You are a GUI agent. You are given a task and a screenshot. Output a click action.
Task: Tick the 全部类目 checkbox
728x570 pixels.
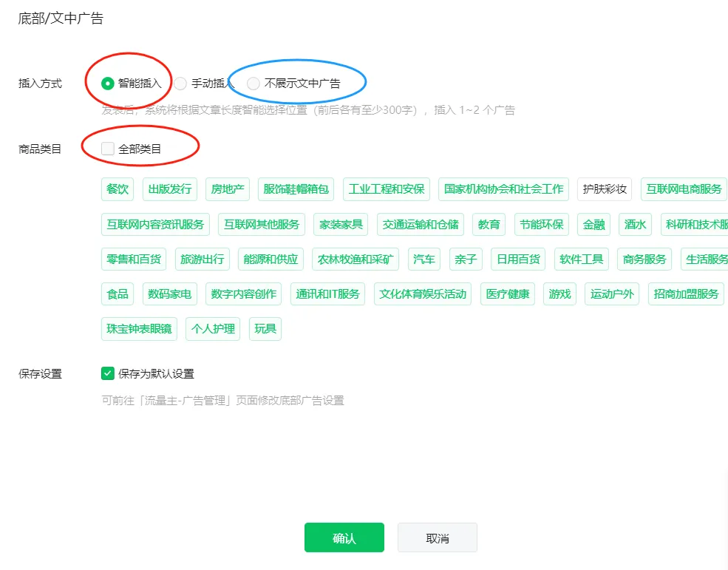pos(108,149)
